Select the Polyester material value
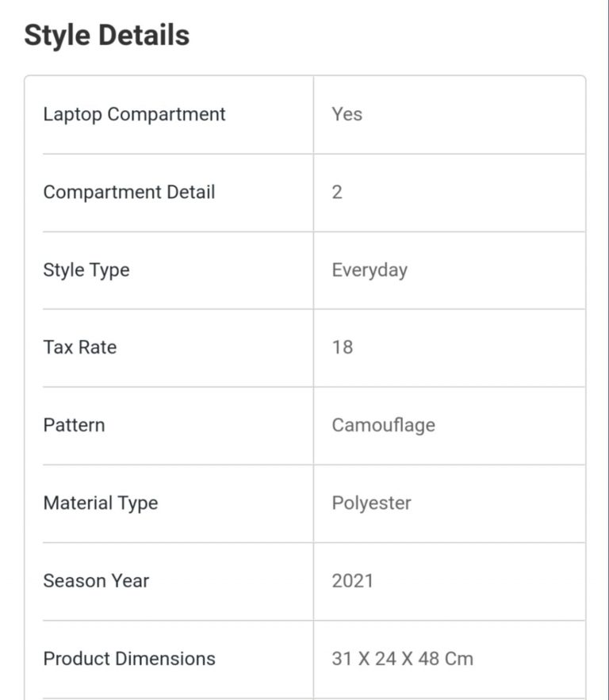 [x=371, y=503]
